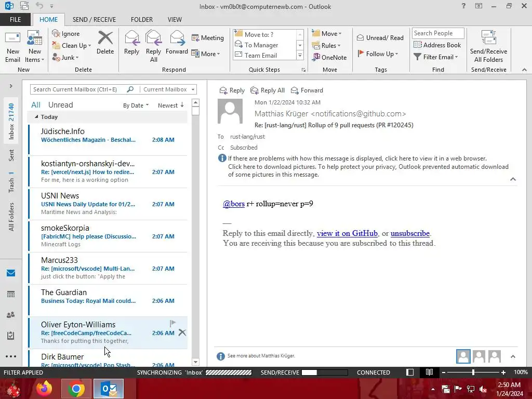
Task: Switch to the FOLDER tab
Action: point(142,19)
